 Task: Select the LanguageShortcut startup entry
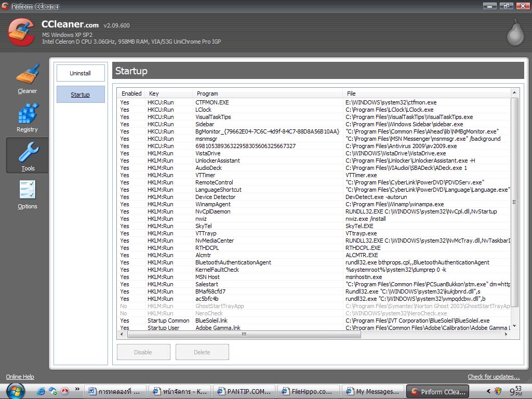[x=313, y=190]
